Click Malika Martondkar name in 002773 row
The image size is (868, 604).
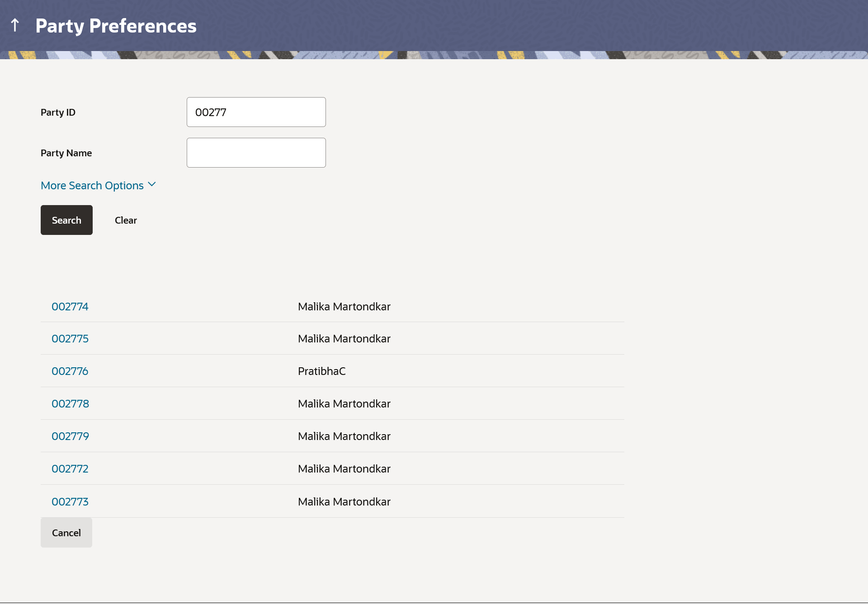point(344,502)
